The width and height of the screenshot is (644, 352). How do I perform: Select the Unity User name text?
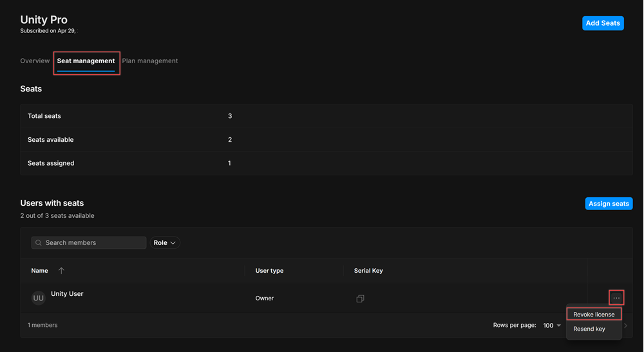point(67,293)
